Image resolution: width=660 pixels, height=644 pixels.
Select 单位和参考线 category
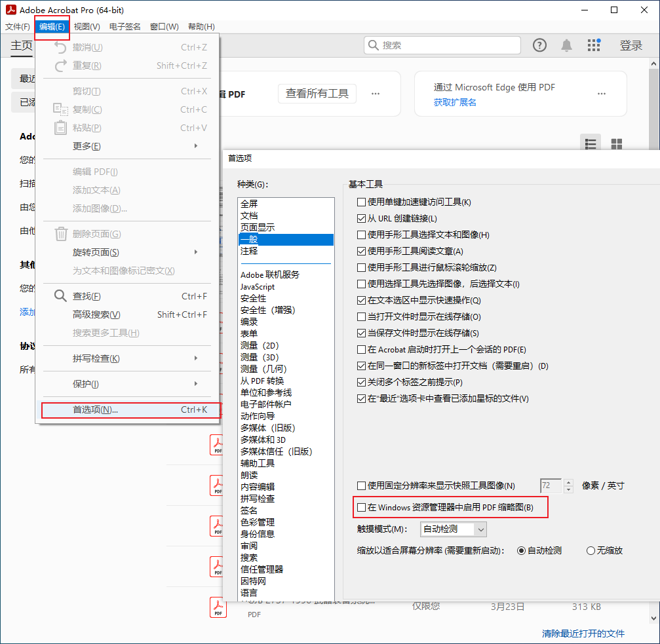286,393
